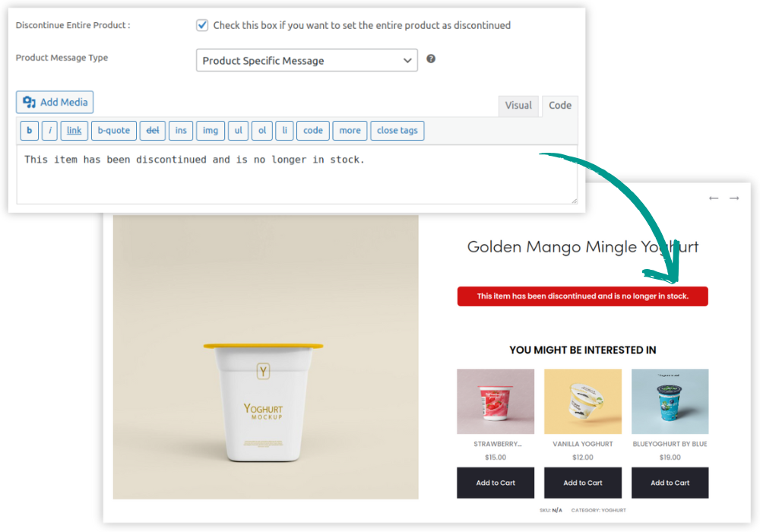The height and width of the screenshot is (532, 760).
Task: Insert image with the img button
Action: tap(211, 130)
